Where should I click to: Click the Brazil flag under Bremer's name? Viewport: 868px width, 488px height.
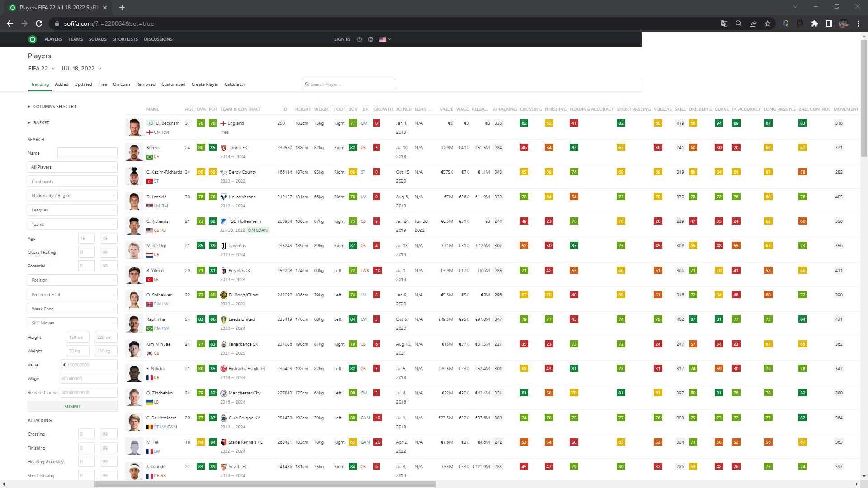click(150, 157)
